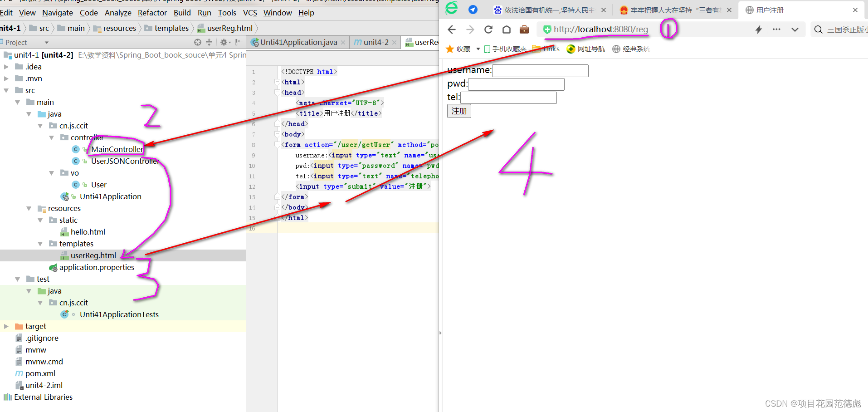Viewport: 868px width, 412px height.
Task: Open the Tools menu
Action: 227,13
